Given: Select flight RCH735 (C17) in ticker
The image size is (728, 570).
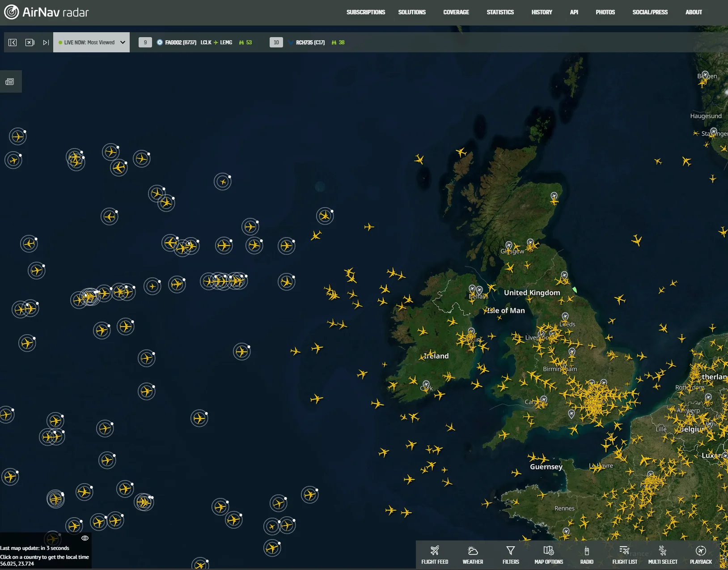Looking at the screenshot, I should tap(310, 43).
